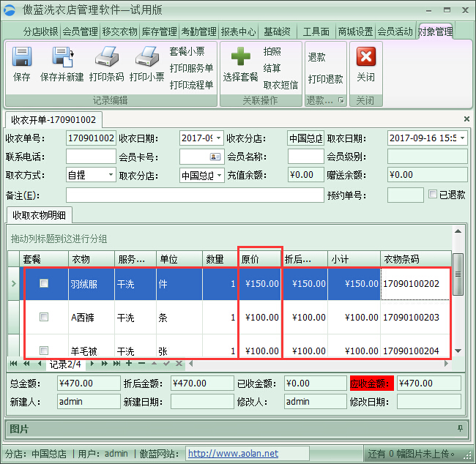Add a record with navigator plus button
Viewport: 476px width, 464px height.
coord(129,363)
